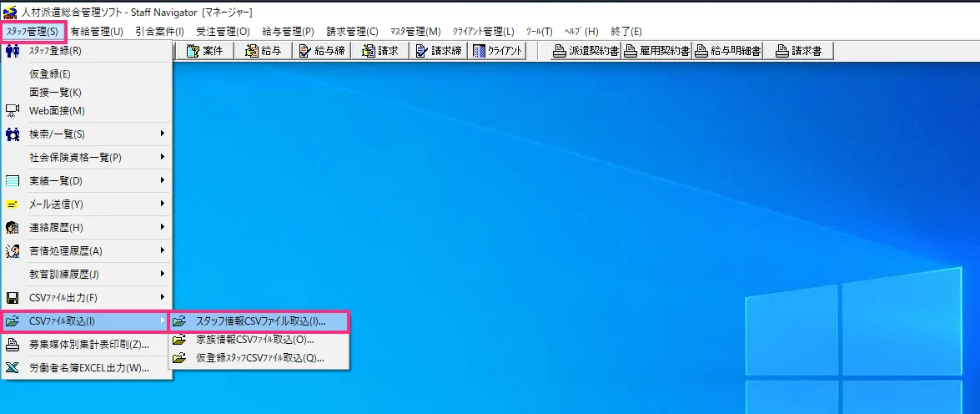Open the 請求管理(C) menu
Viewport: 980px width, 414px height.
[x=352, y=31]
